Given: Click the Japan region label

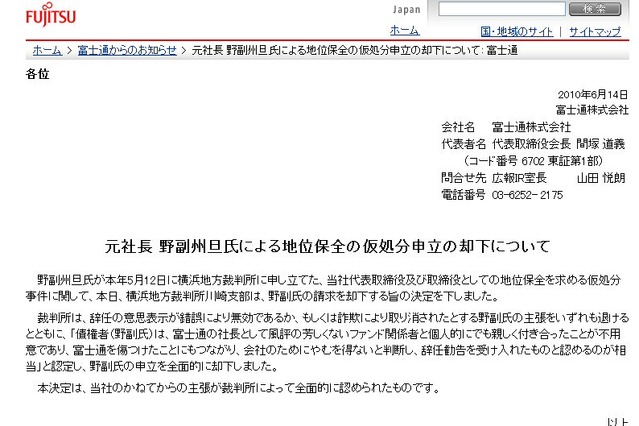Looking at the screenshot, I should click(x=406, y=9).
